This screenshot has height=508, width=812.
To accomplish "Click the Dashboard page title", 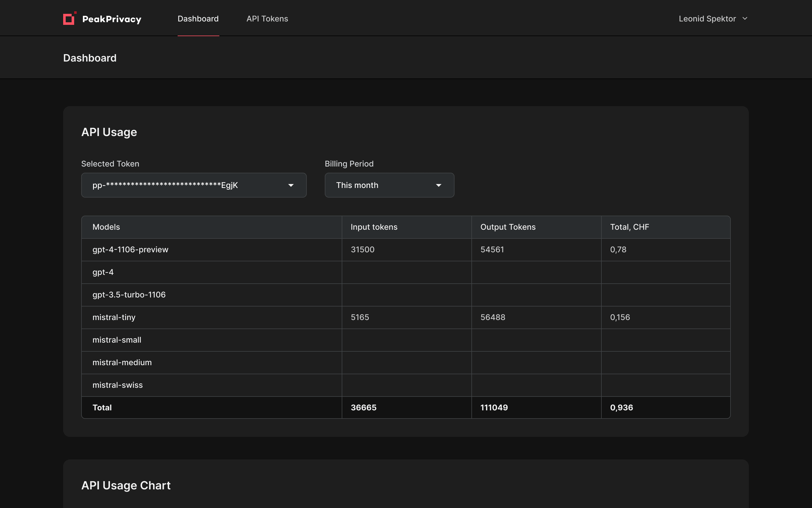I will pyautogui.click(x=90, y=58).
